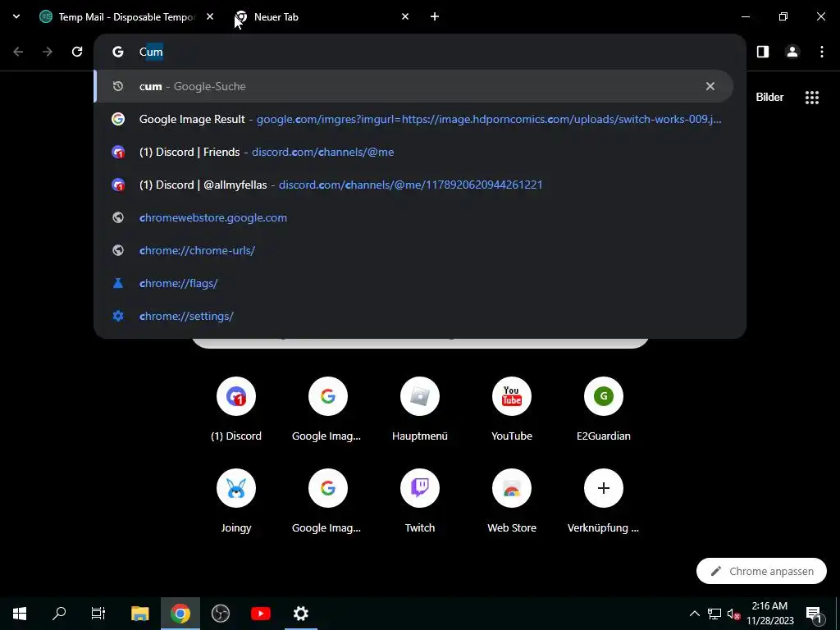The width and height of the screenshot is (840, 630).
Task: Click the forward navigation arrow
Action: coord(48,52)
